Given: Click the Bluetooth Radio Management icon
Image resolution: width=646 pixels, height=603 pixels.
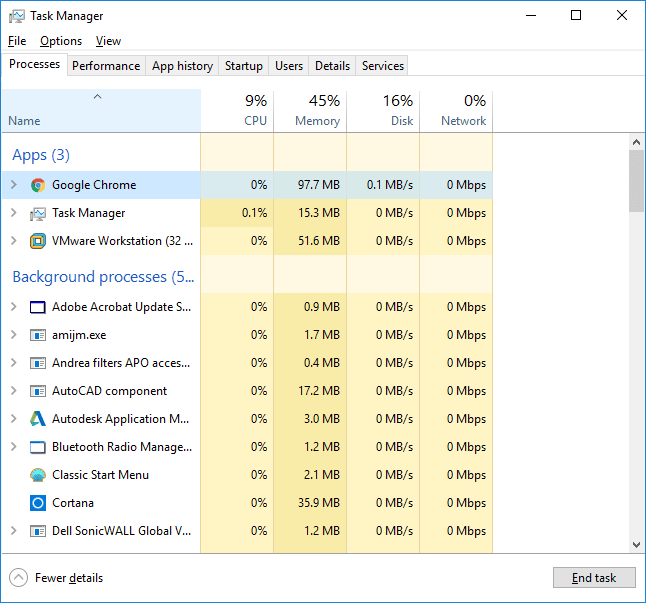Looking at the screenshot, I should 38,447.
